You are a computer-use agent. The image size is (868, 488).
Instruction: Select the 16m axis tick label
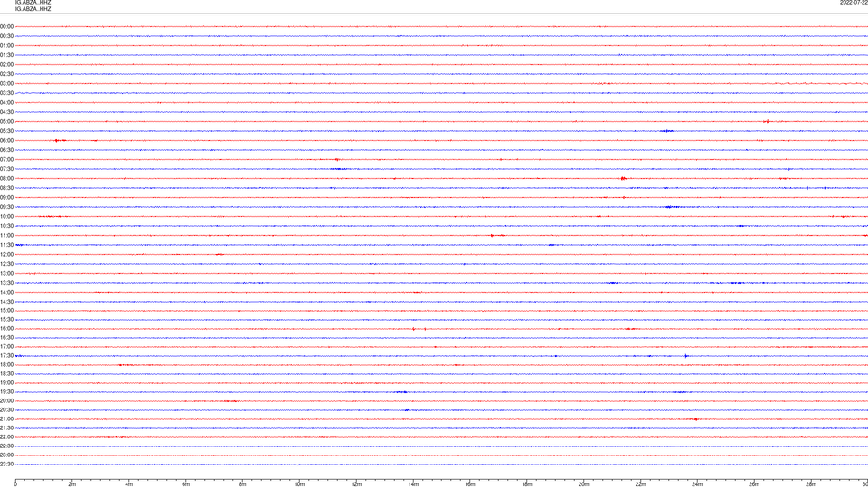(470, 484)
